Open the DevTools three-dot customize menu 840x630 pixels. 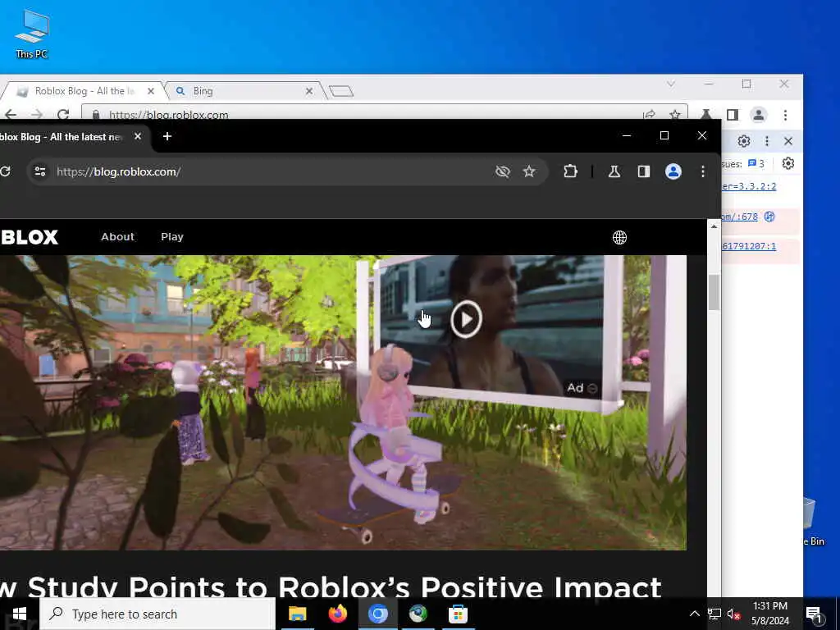(767, 141)
